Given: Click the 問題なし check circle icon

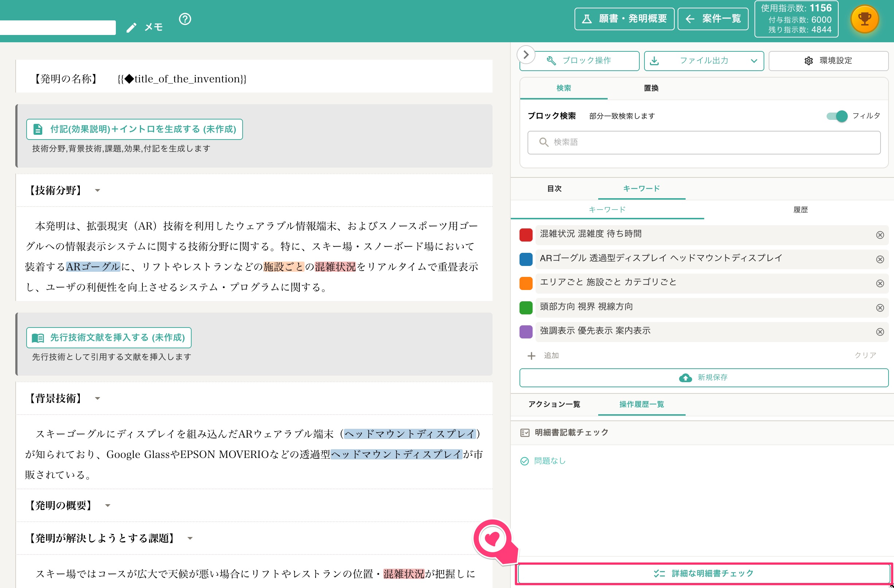Looking at the screenshot, I should click(x=524, y=461).
